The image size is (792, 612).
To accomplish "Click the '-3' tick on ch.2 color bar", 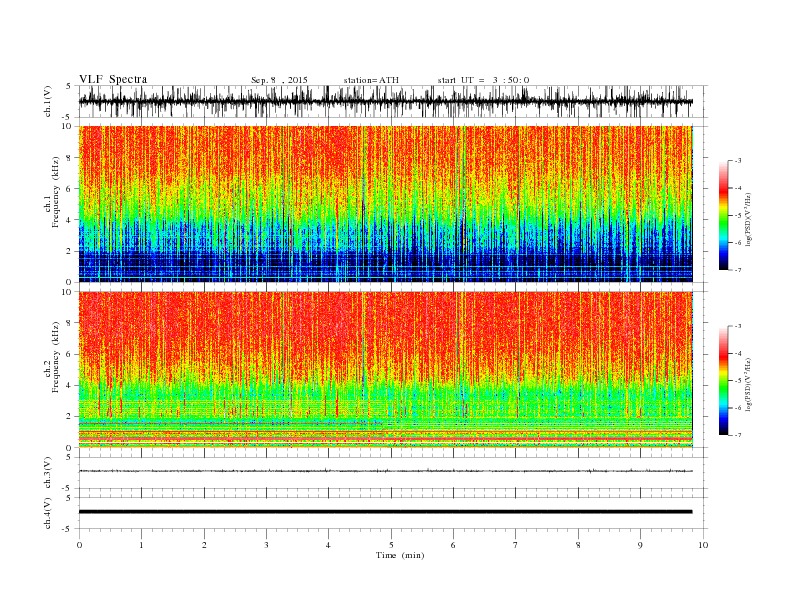I will coord(737,326).
